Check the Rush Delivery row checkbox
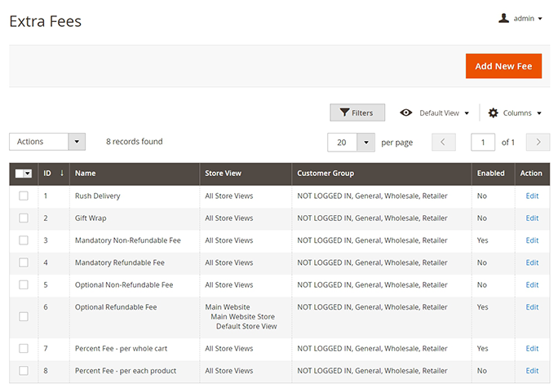The width and height of the screenshot is (558, 392). 24,196
